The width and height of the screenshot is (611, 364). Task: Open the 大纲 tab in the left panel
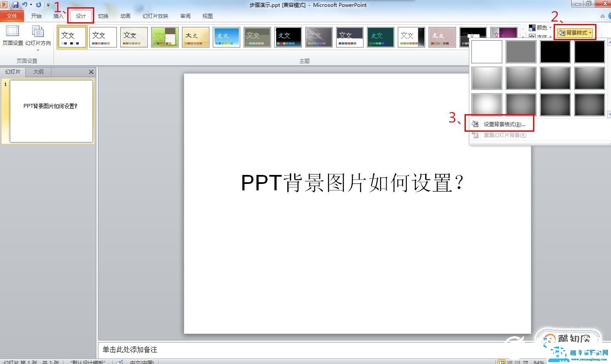click(38, 71)
